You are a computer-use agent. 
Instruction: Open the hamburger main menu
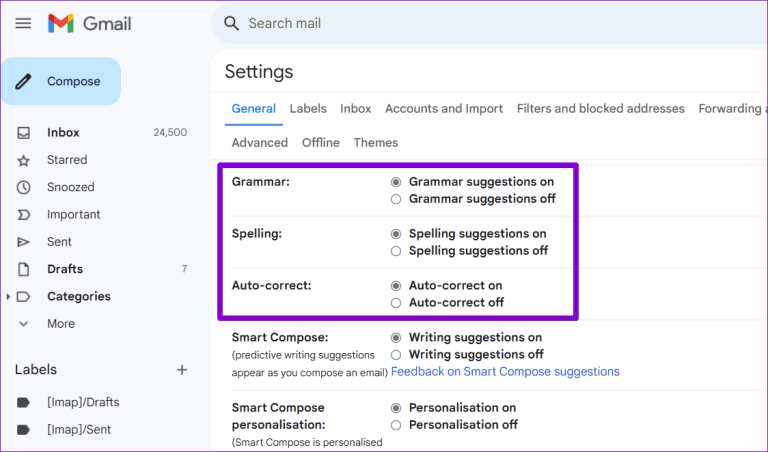[x=23, y=23]
